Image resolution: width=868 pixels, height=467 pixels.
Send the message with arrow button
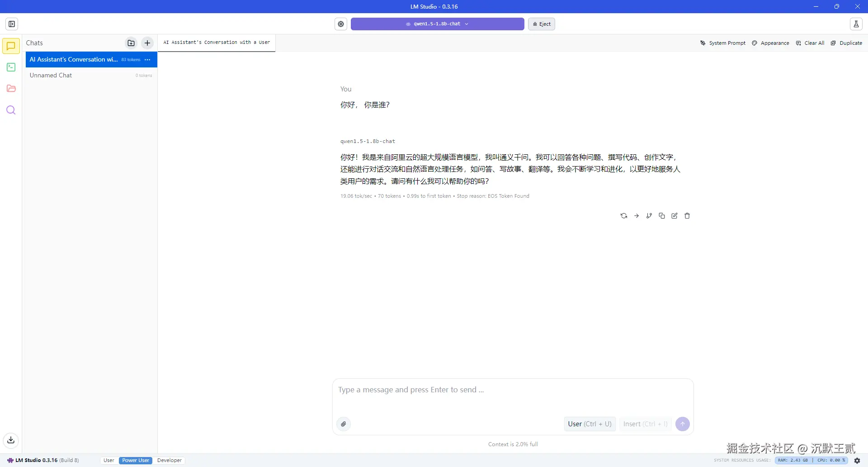point(683,424)
